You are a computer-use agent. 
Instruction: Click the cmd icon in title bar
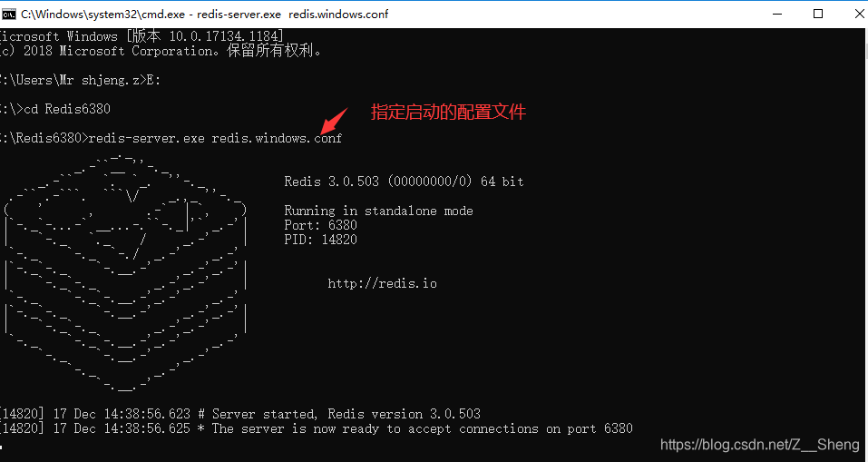[9, 14]
